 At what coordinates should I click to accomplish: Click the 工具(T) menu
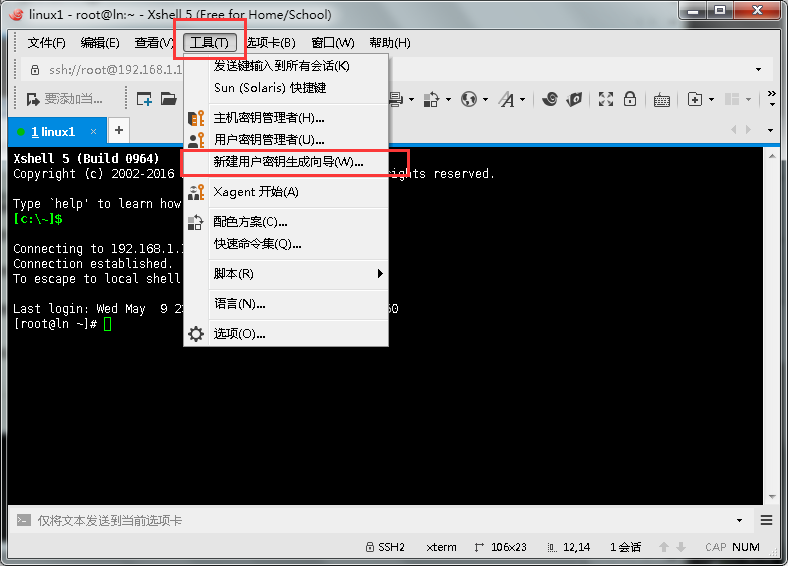click(210, 43)
